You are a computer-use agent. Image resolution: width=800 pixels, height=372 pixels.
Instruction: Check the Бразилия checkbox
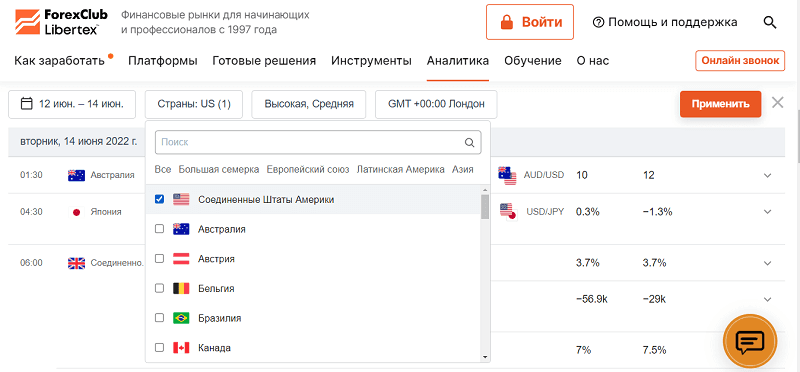tap(159, 317)
